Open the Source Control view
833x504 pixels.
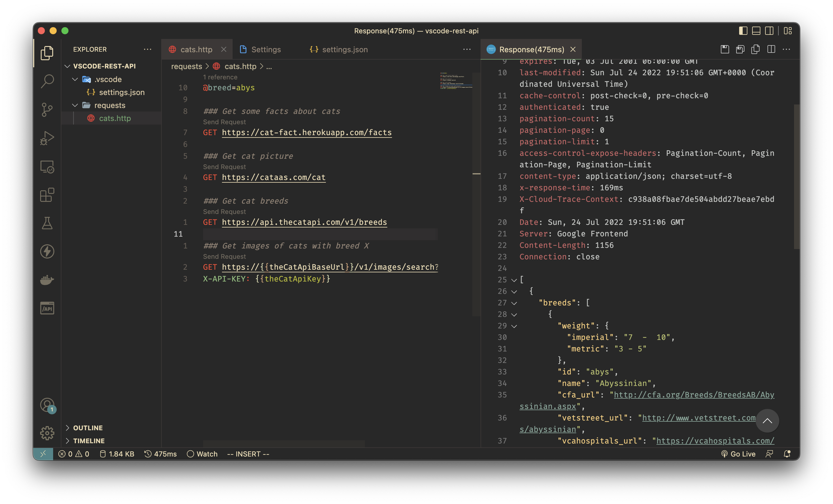[x=47, y=110]
